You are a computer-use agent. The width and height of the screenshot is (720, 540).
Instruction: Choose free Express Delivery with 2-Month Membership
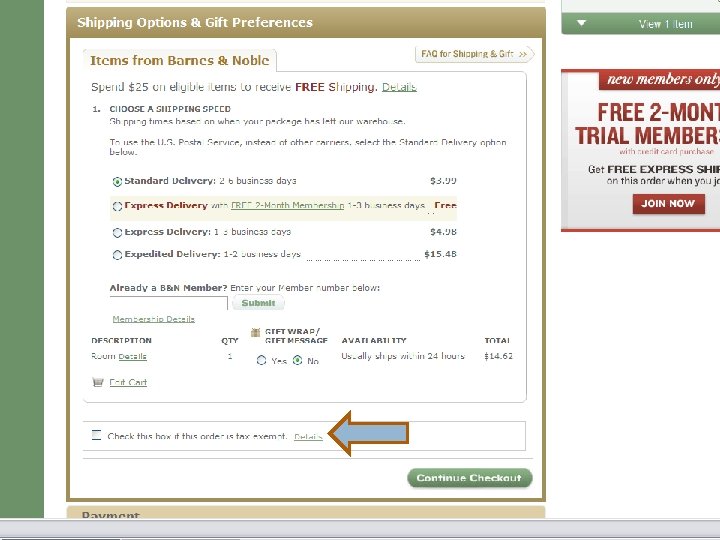117,206
